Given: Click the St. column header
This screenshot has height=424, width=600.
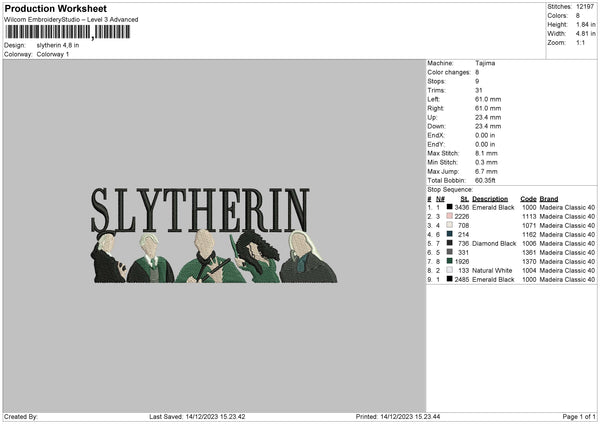Looking at the screenshot, I should pos(464,199).
